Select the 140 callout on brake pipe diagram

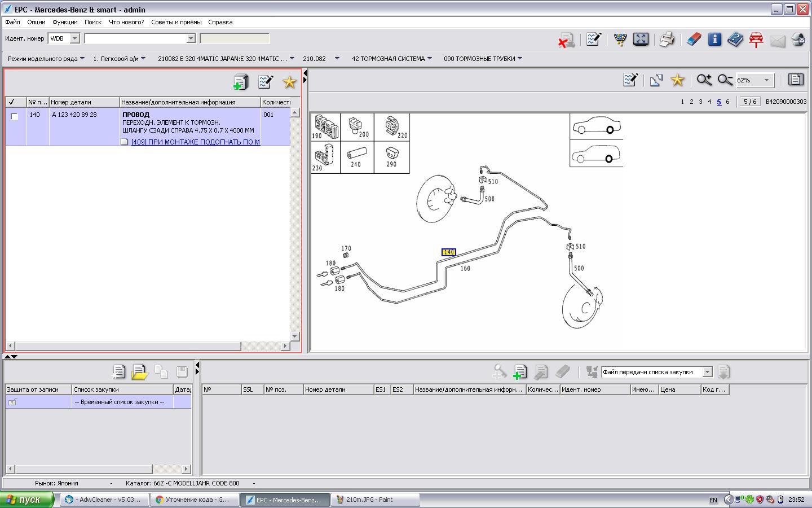click(x=449, y=252)
